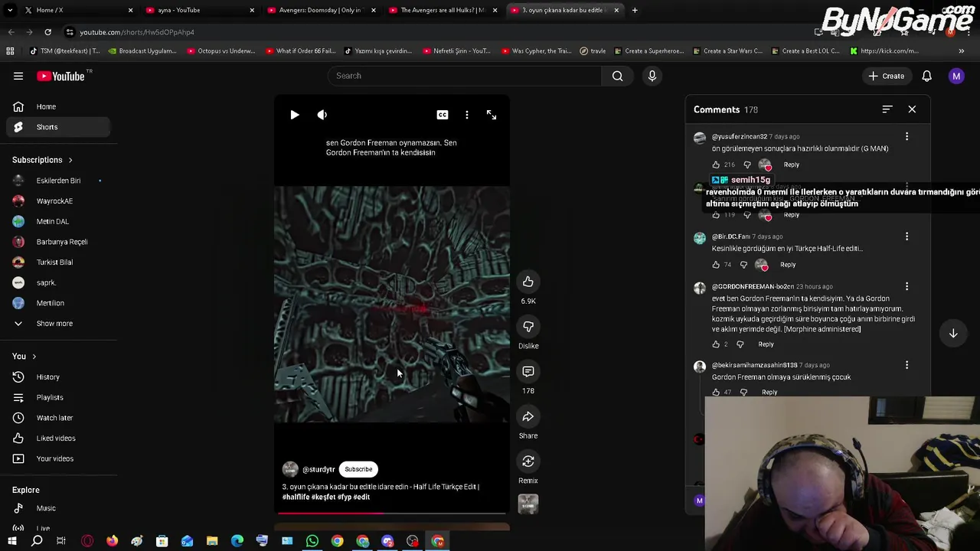This screenshot has height=551, width=980.
Task: Mute the Shorts video volume
Action: tap(322, 115)
